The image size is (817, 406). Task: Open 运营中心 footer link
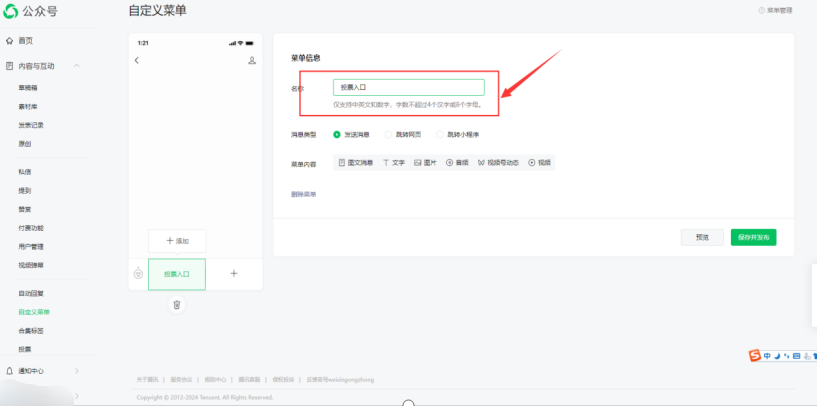(215, 379)
